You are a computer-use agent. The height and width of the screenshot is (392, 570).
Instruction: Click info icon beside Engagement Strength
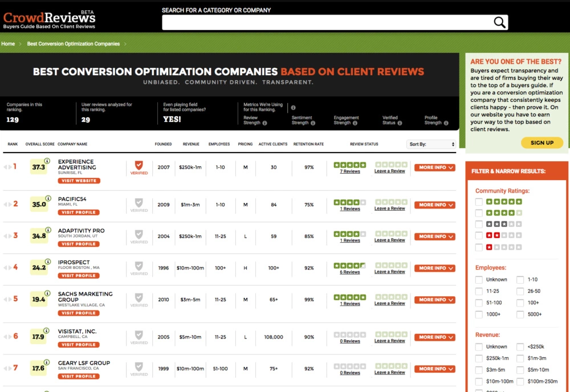click(355, 123)
